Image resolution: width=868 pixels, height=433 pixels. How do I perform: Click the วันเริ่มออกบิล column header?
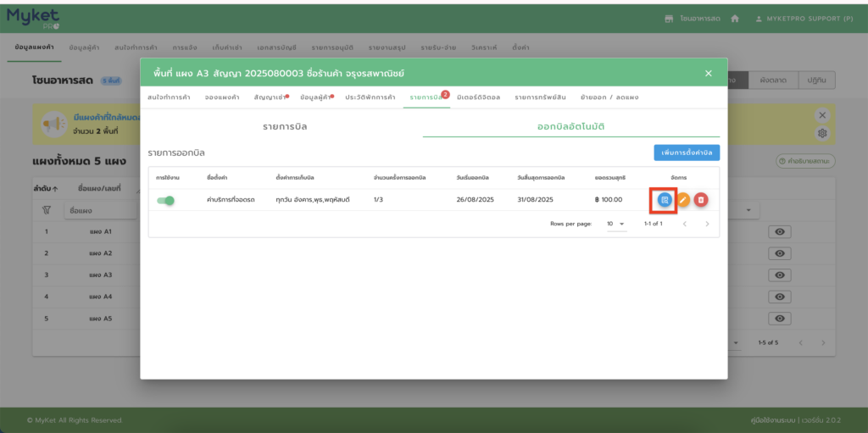click(473, 177)
